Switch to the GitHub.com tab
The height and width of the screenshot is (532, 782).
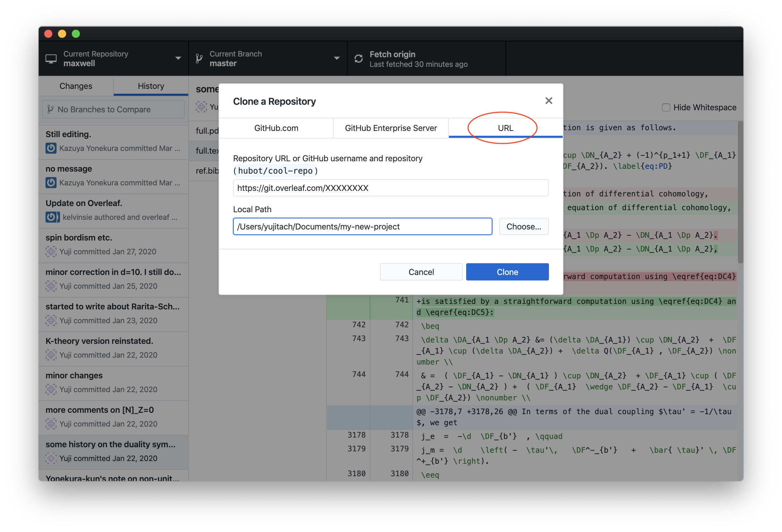(276, 128)
